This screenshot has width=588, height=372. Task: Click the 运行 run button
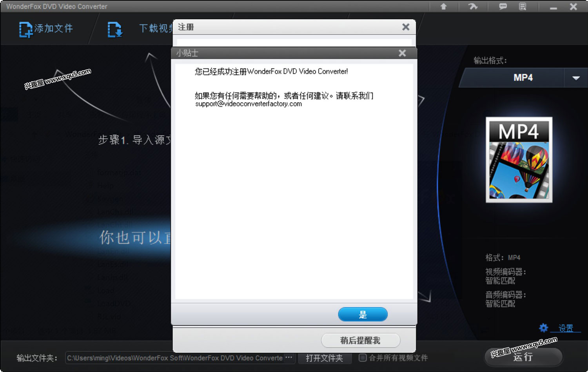523,356
